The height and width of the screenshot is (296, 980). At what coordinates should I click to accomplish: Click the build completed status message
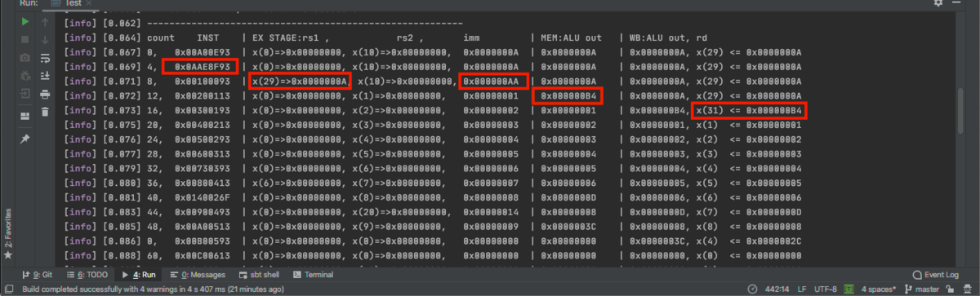pos(153,289)
